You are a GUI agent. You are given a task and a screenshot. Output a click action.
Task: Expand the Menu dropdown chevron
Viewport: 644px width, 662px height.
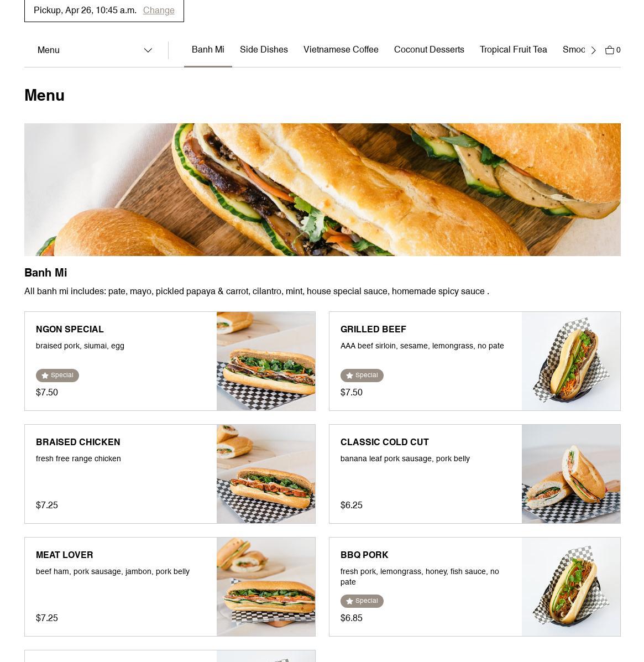click(x=148, y=50)
